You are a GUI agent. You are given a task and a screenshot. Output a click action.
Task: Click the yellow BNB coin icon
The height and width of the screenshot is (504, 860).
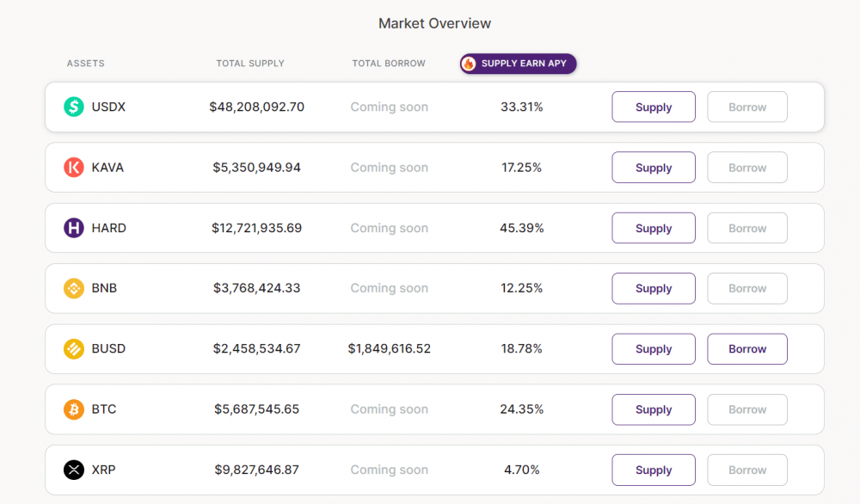tap(74, 288)
